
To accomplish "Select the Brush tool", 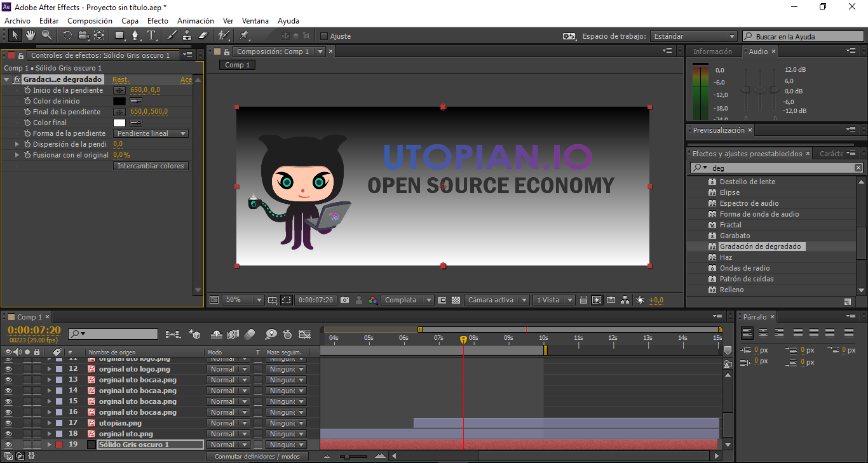I will pos(172,36).
